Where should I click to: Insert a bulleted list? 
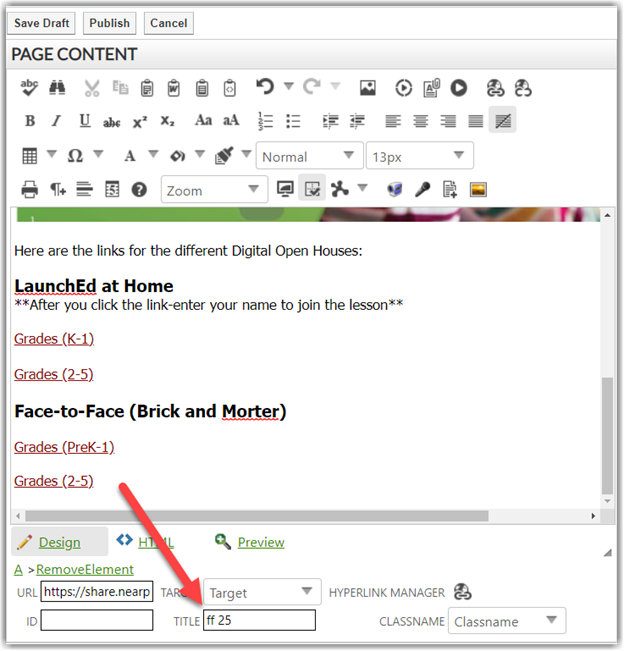coord(293,121)
